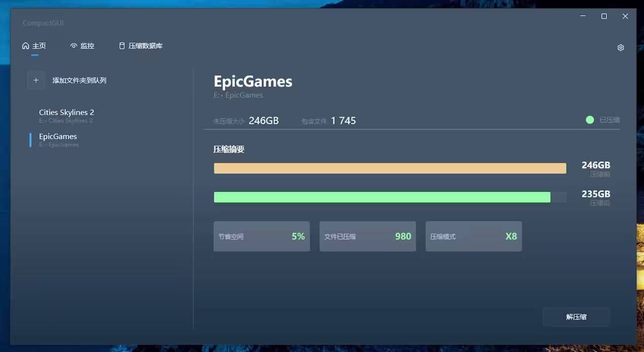The height and width of the screenshot is (352, 644).
Task: Click the eye icon for monitoring
Action: (x=74, y=46)
